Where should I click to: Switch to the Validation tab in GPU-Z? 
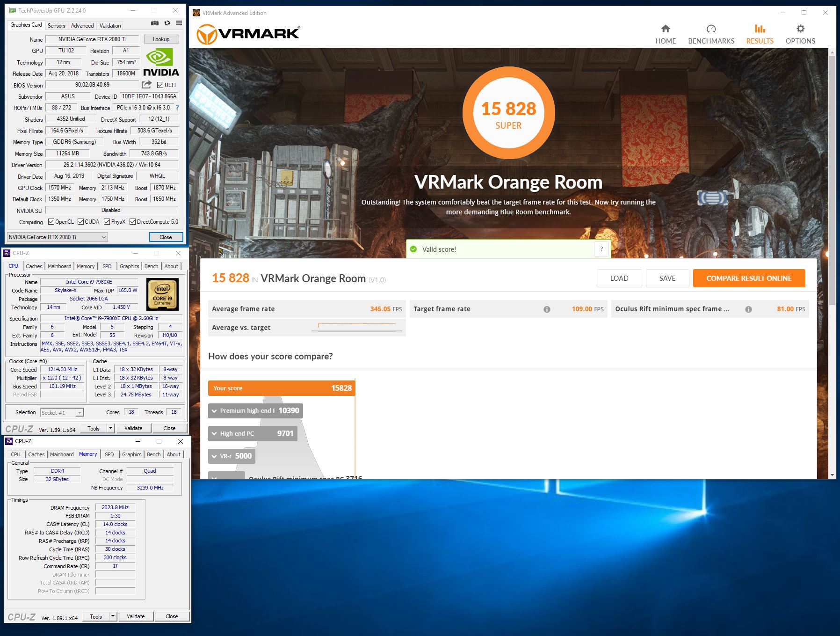point(110,25)
